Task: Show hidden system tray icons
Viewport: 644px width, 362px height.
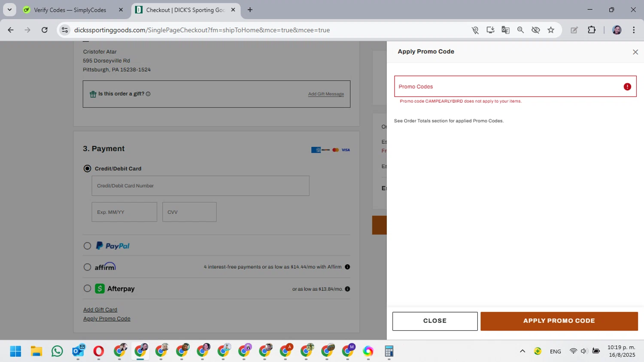Action: point(522,351)
